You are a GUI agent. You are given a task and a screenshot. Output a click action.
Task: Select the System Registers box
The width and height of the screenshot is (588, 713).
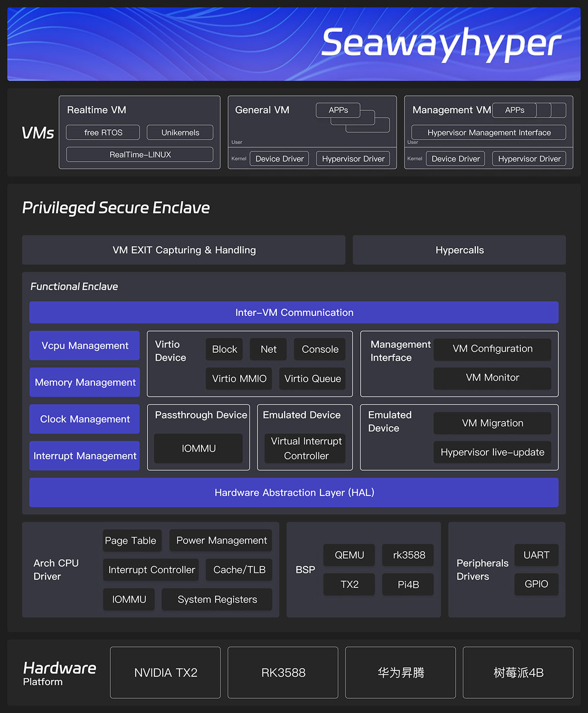217,599
